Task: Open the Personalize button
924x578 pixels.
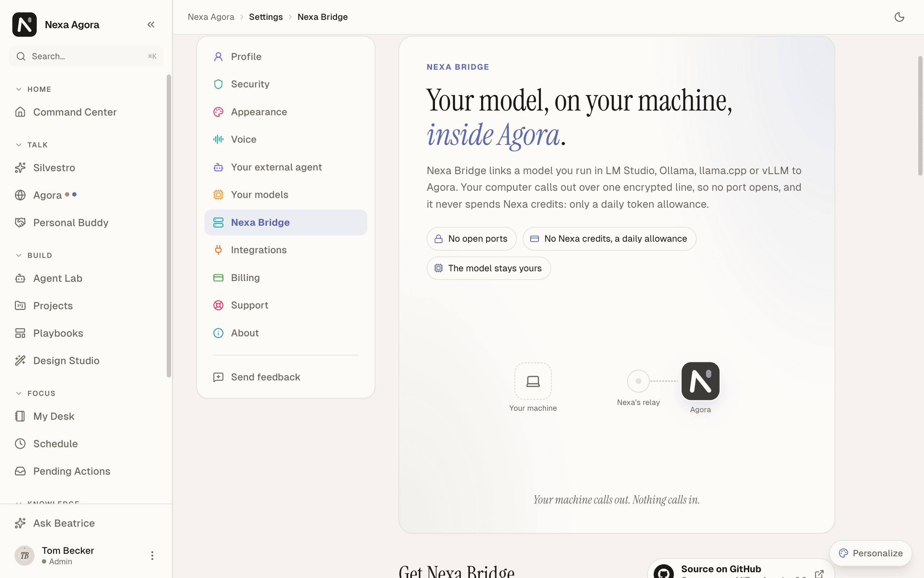Action: pyautogui.click(x=871, y=553)
